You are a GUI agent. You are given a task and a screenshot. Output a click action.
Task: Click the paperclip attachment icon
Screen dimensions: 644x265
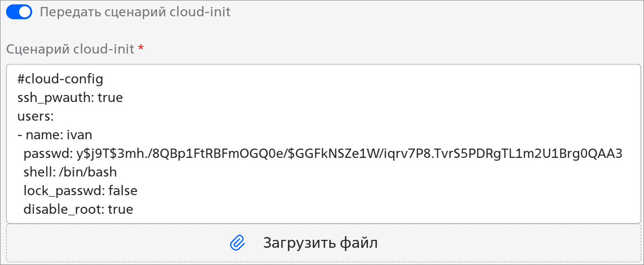[237, 243]
